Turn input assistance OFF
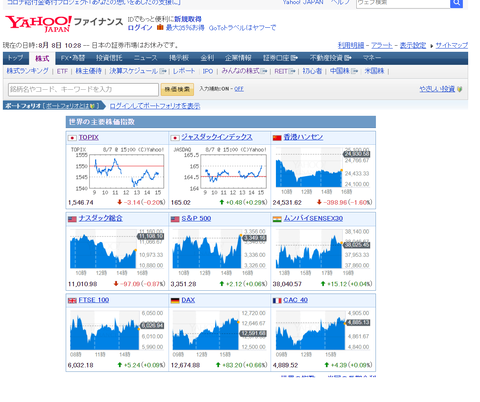This screenshot has height=402, width=480. tap(239, 89)
